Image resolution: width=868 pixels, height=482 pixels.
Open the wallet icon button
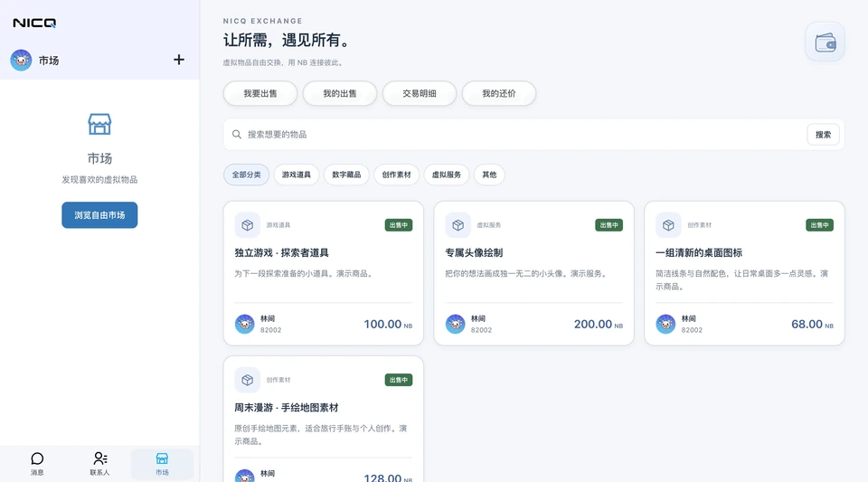(x=825, y=43)
